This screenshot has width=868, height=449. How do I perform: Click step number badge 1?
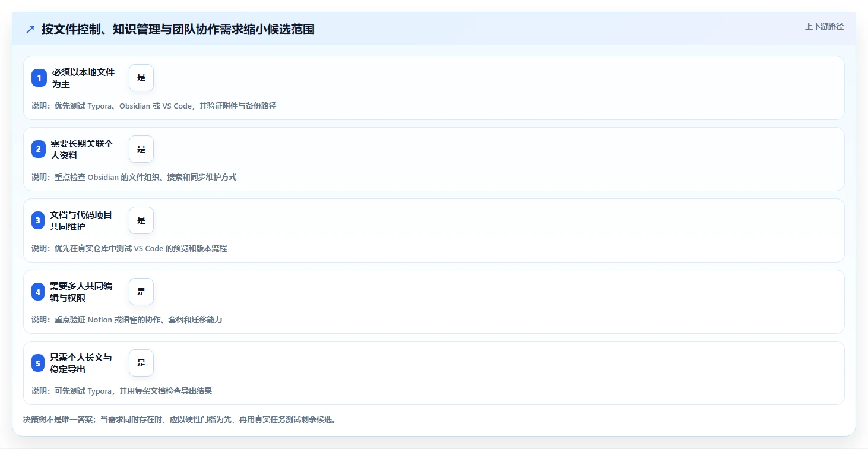tap(39, 78)
